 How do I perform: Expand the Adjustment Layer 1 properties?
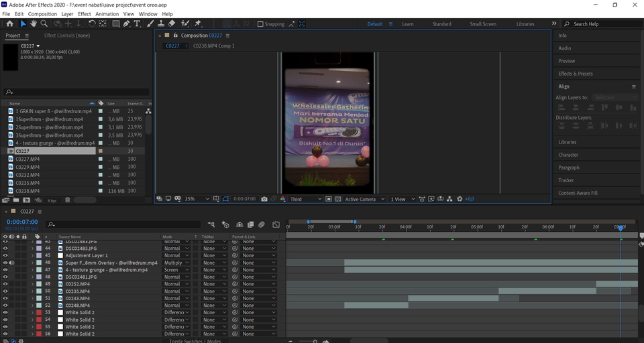(x=32, y=256)
